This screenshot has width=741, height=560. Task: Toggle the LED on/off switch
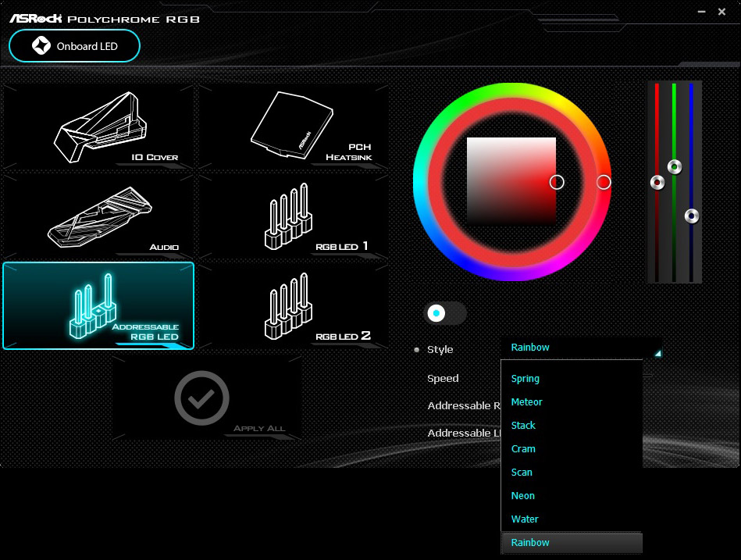point(446,313)
